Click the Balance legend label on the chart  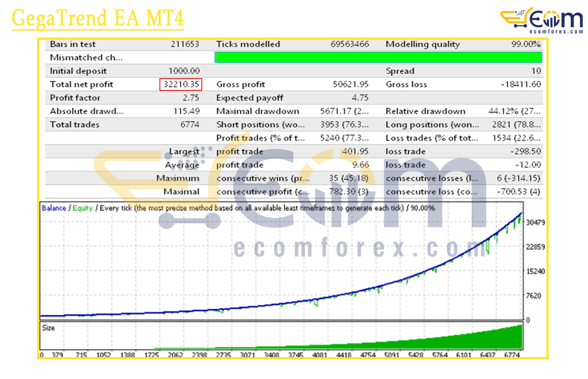[53, 208]
